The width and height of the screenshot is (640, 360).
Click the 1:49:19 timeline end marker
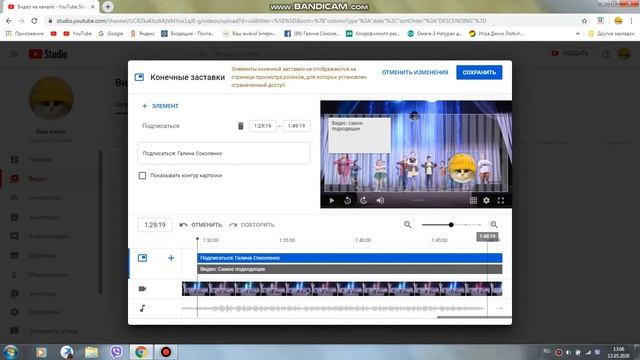tap(487, 237)
